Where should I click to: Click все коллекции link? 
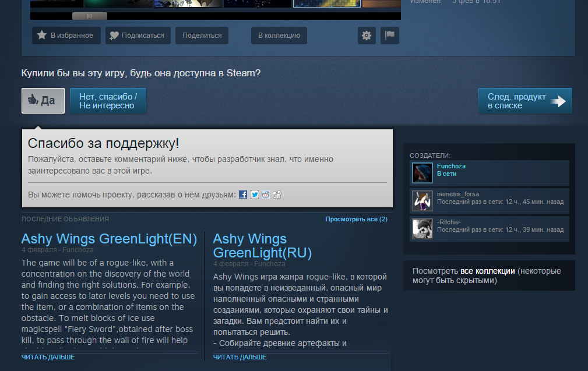pyautogui.click(x=488, y=271)
